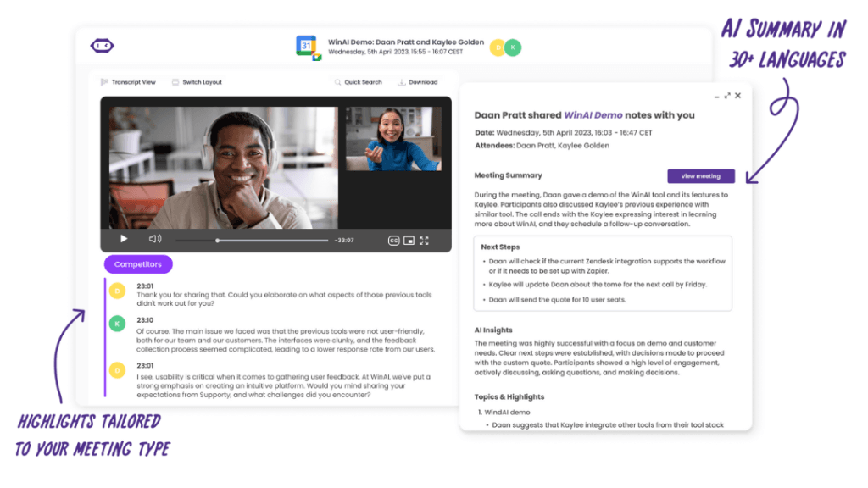This screenshot has width=868, height=488.
Task: Enable picture-in-picture mode
Action: pos(409,240)
